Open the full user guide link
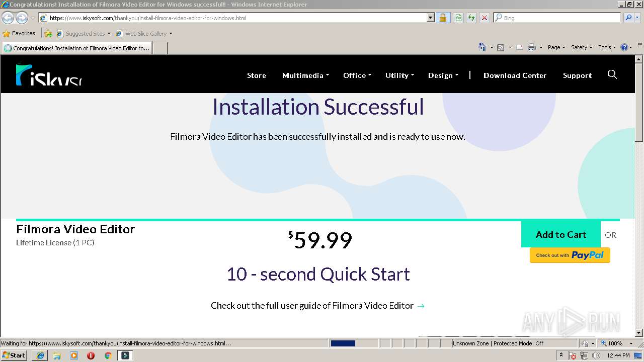The height and width of the screenshot is (362, 644). pyautogui.click(x=312, y=306)
